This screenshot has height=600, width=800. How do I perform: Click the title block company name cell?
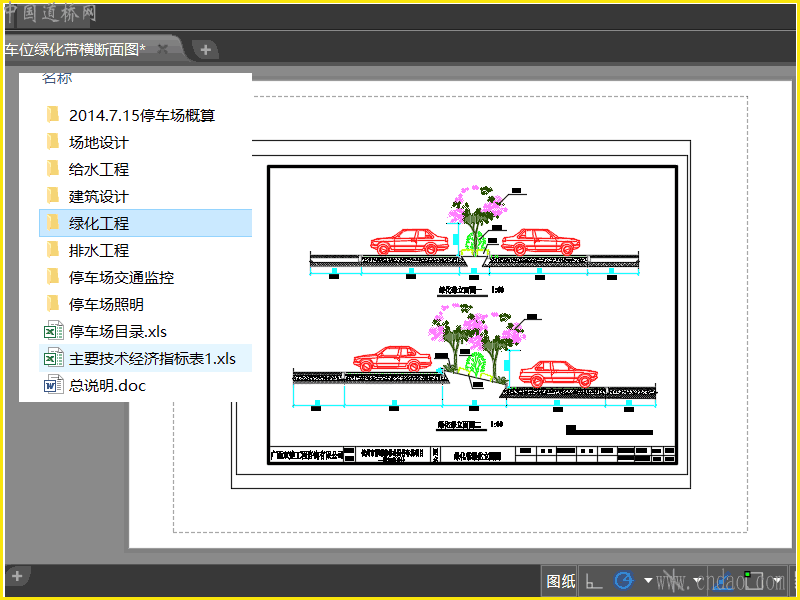[x=307, y=454]
